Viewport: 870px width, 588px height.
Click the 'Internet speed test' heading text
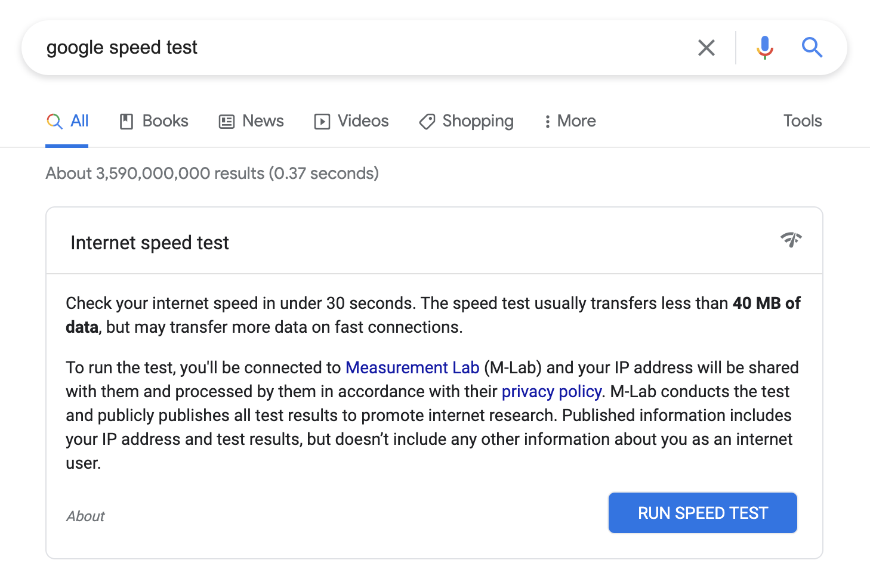[150, 243]
